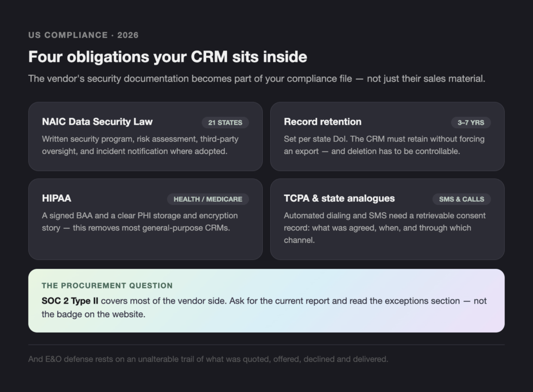
Task: Click the E&O defense footnote text
Action: [208, 359]
